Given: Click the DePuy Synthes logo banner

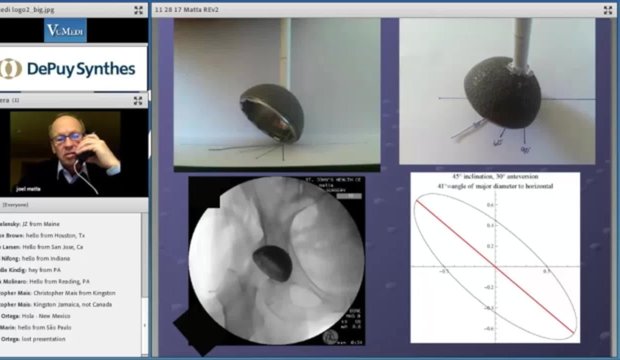Looking at the screenshot, I should [x=73, y=69].
